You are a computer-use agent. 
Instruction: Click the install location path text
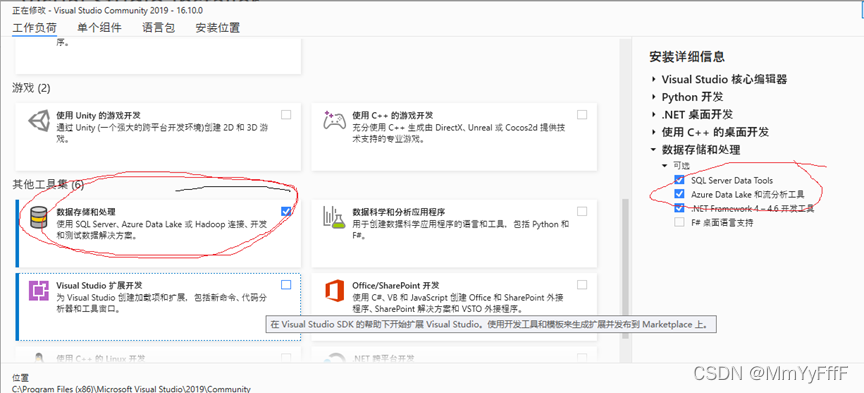[x=131, y=389]
